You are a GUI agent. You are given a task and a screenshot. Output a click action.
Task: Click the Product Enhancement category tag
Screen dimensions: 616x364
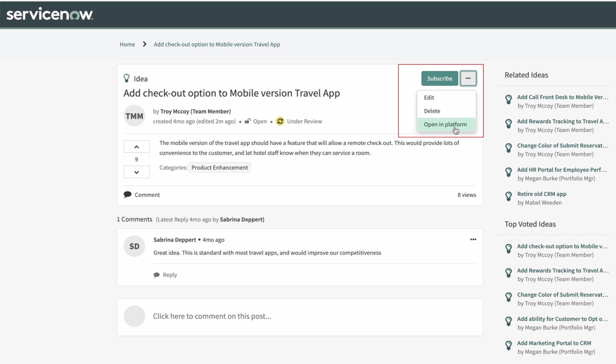pos(220,167)
